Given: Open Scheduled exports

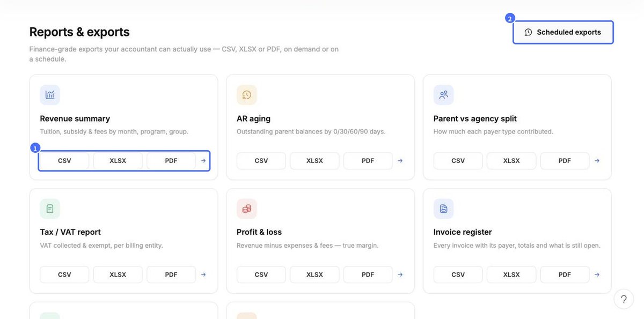Looking at the screenshot, I should click(x=563, y=32).
